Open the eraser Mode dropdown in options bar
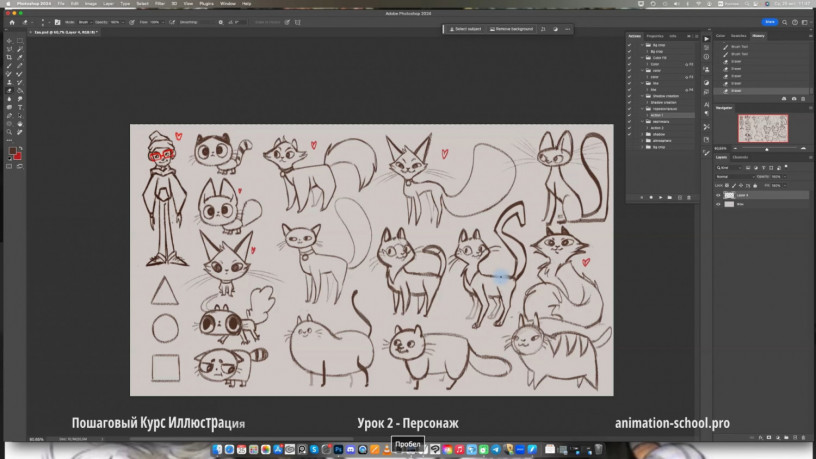The image size is (816, 459). tap(84, 21)
